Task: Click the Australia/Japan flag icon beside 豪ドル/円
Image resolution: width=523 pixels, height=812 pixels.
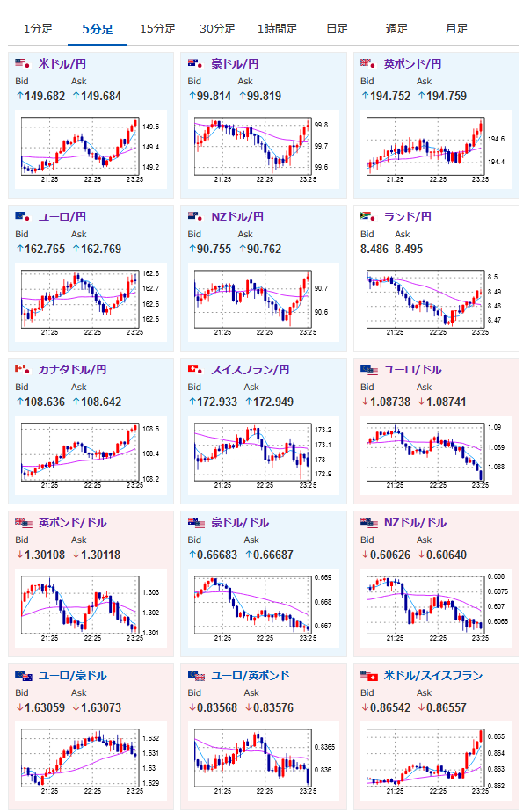Action: (x=195, y=63)
